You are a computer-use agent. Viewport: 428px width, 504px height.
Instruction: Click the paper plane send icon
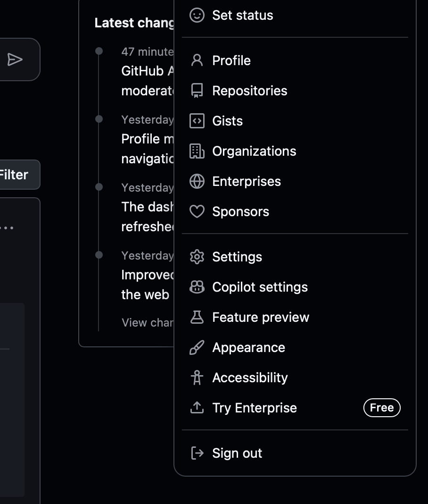coord(15,59)
